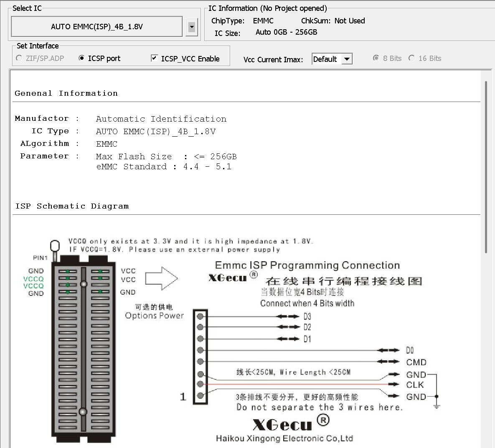Select the ZIF/SP.ADP interface radio button
The image size is (495, 448).
click(19, 59)
